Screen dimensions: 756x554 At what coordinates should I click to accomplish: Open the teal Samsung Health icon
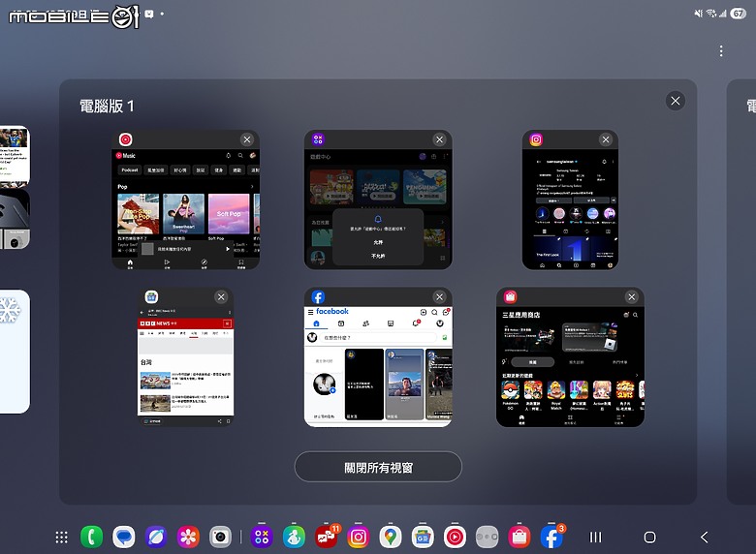(294, 538)
